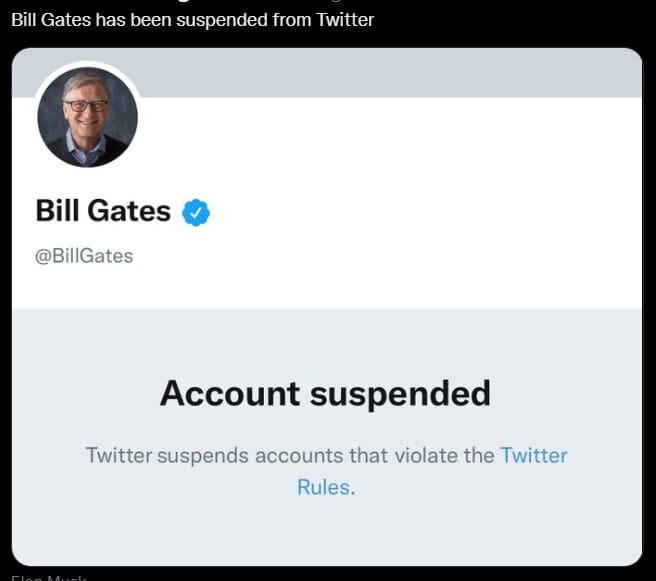Click the partially visible Elon Musk text

[49, 578]
